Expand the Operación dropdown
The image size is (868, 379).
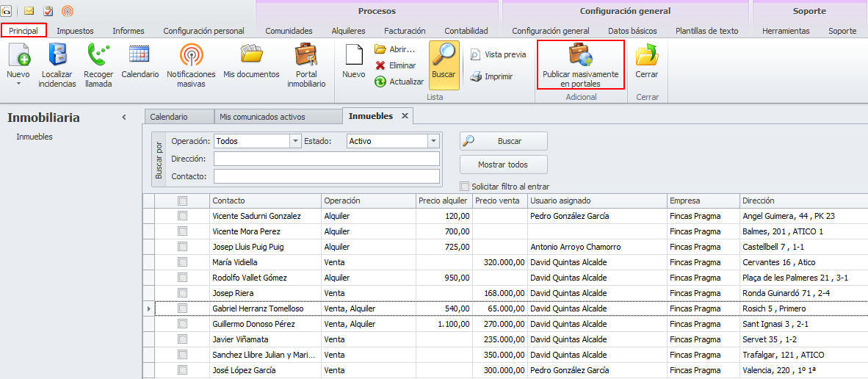pos(296,141)
